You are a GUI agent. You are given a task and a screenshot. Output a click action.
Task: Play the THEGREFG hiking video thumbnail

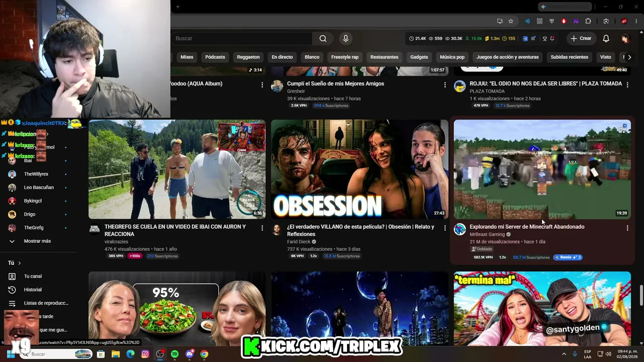(177, 169)
